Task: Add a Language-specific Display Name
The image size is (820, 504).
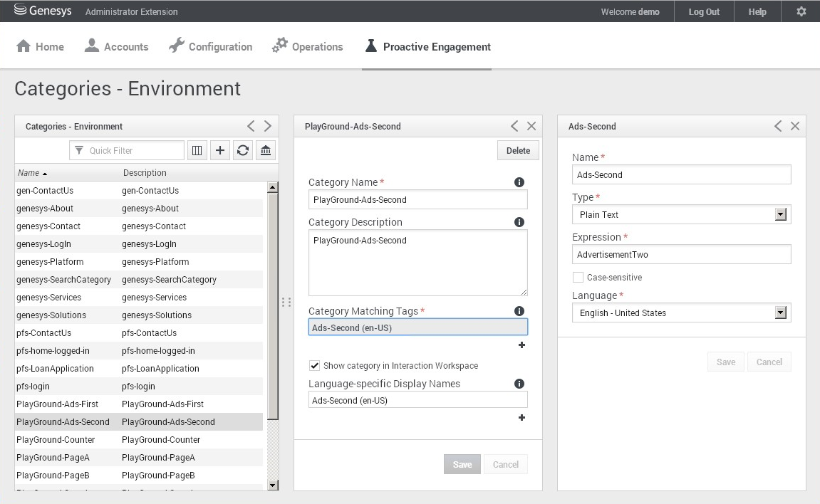Action: [x=521, y=418]
